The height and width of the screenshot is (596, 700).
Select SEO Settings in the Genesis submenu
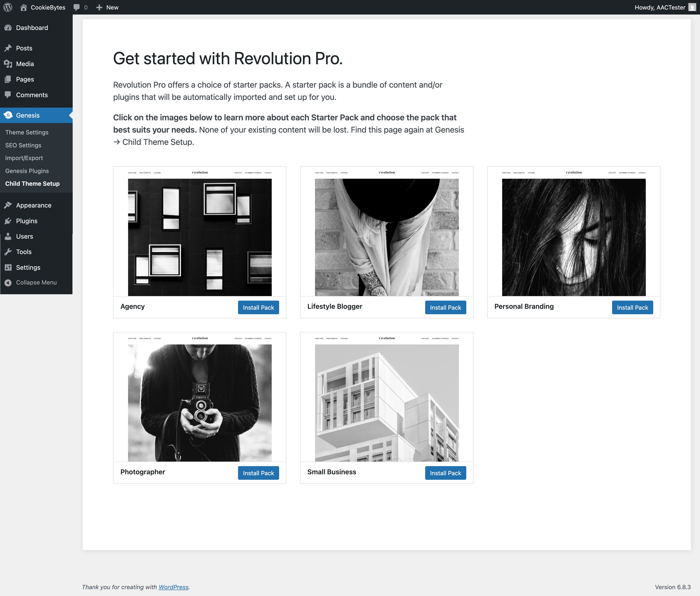point(23,145)
